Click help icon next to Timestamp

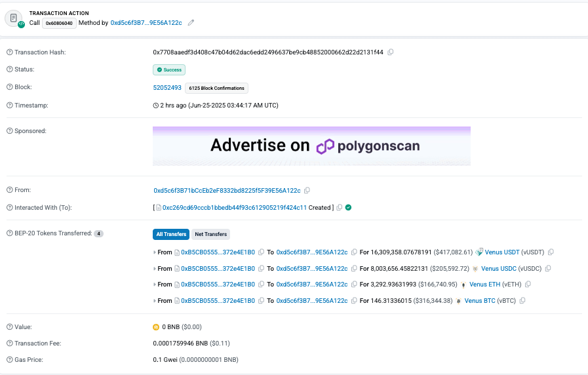10,106
